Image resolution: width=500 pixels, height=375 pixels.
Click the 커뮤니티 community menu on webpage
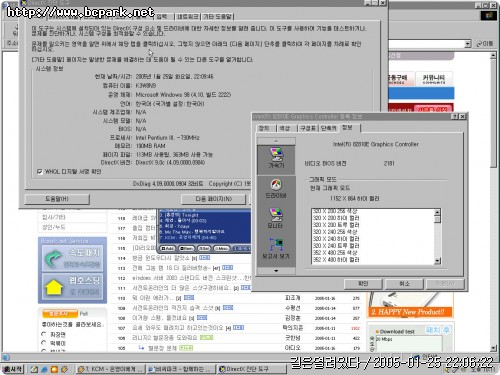(x=434, y=79)
